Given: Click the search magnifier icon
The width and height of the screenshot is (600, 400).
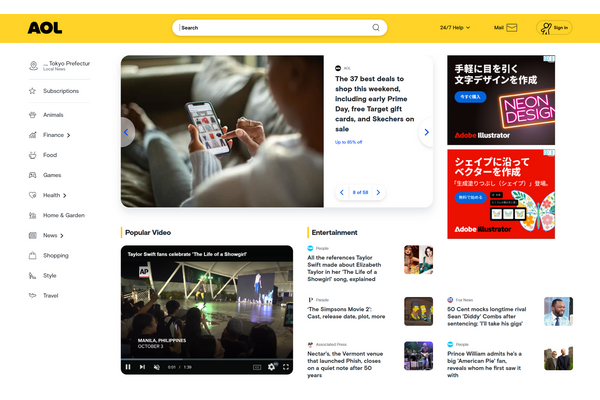Looking at the screenshot, I should (x=376, y=28).
